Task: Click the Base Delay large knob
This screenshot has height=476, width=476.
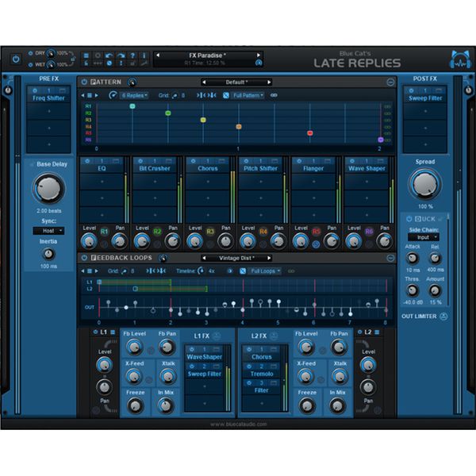Action: [48, 189]
